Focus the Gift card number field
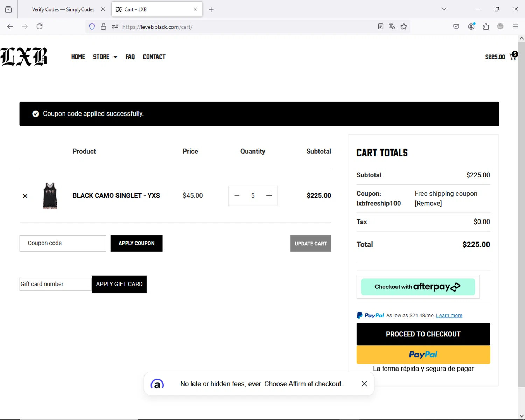The width and height of the screenshot is (525, 420). 56,284
